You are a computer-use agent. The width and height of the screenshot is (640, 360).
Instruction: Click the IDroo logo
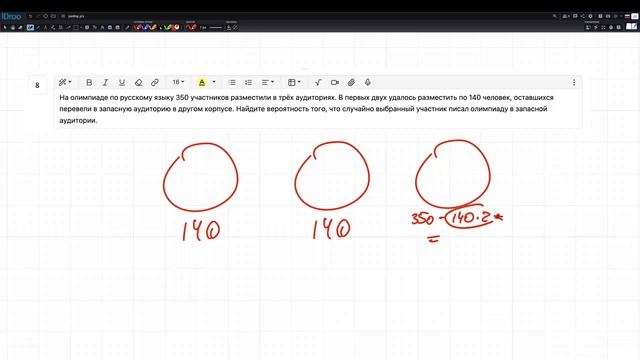[11, 16]
